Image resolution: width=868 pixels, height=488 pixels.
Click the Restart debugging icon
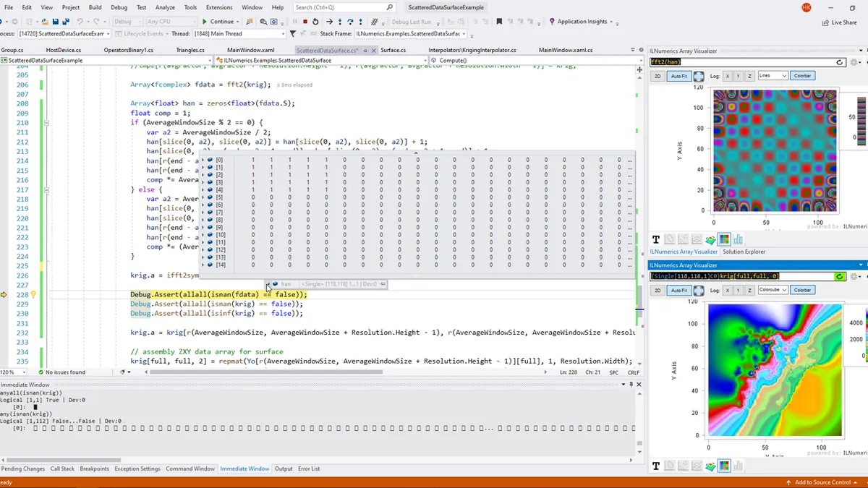click(315, 22)
